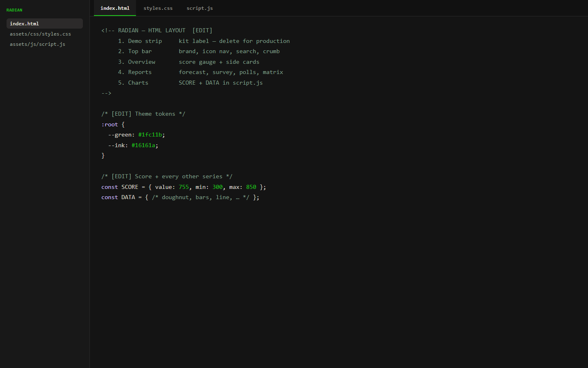Click the max value '850'

[x=251, y=187]
